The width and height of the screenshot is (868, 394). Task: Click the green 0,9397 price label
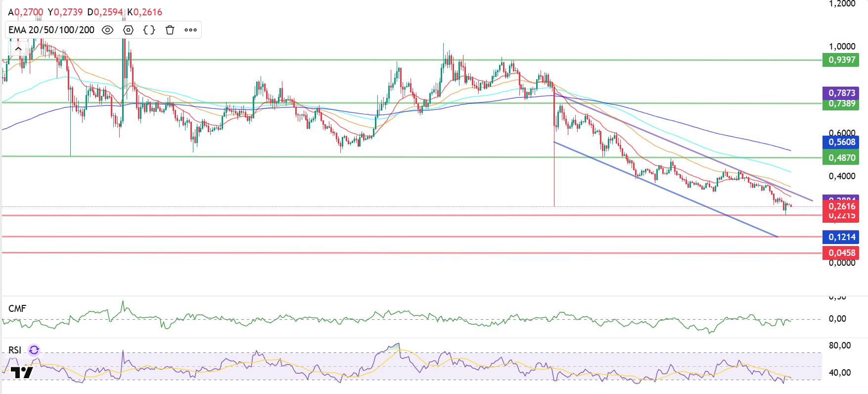841,60
